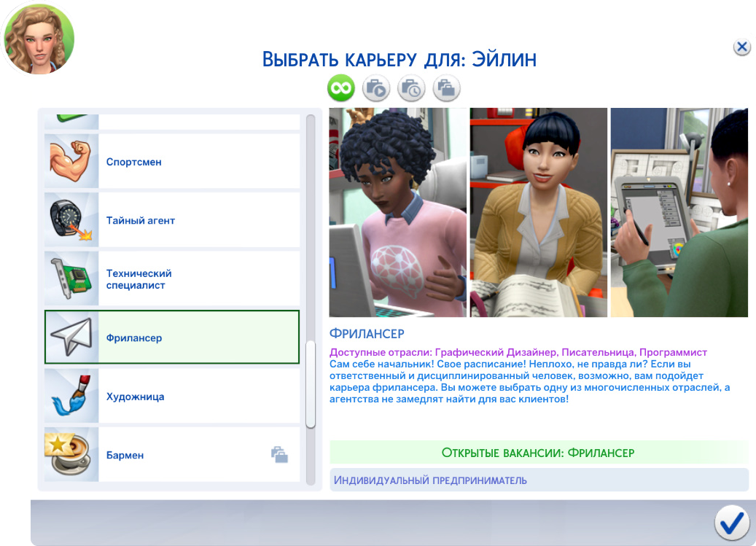
Task: Click the coffee cup Бармен icon
Action: pyautogui.click(x=71, y=455)
